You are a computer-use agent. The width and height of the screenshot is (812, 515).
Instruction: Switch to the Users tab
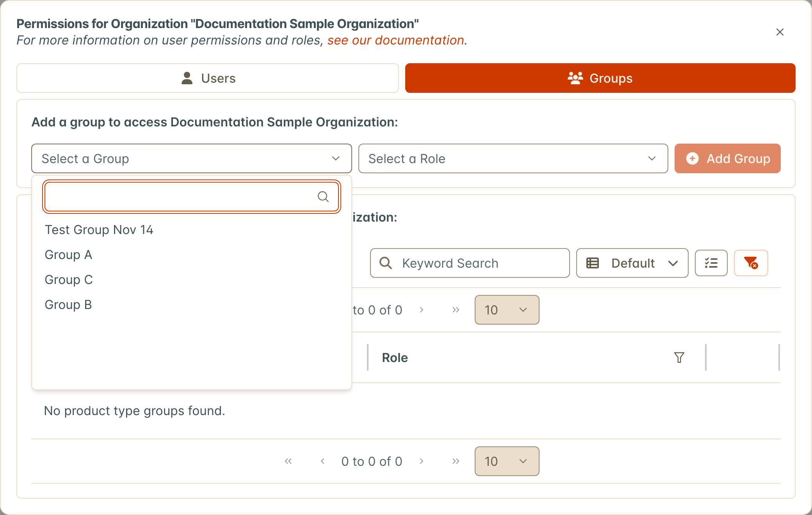(x=208, y=78)
